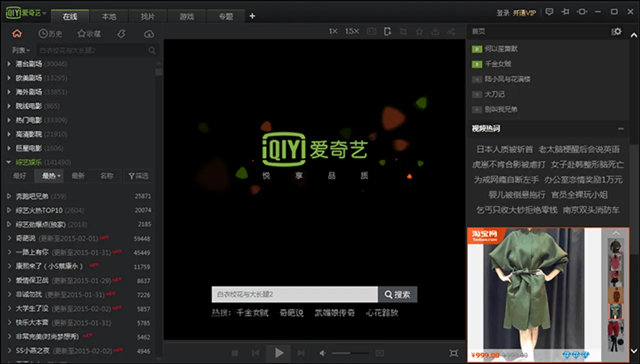640x364 pixels.
Task: Click the star favorite icon above the player
Action: click(x=419, y=31)
